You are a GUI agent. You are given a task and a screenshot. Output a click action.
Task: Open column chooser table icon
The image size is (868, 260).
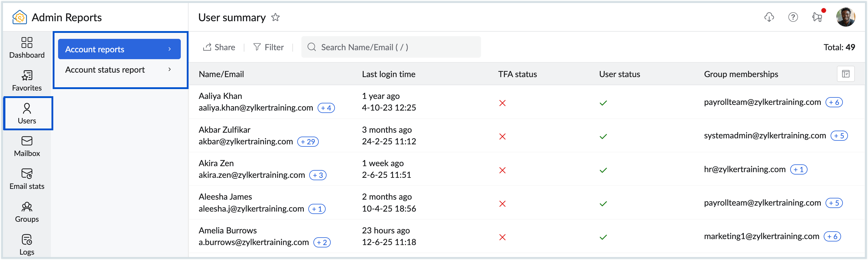846,74
